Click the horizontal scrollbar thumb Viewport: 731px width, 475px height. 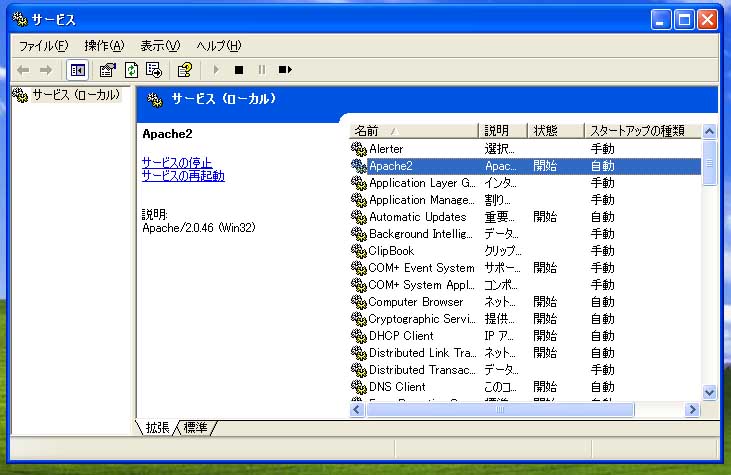pos(500,410)
